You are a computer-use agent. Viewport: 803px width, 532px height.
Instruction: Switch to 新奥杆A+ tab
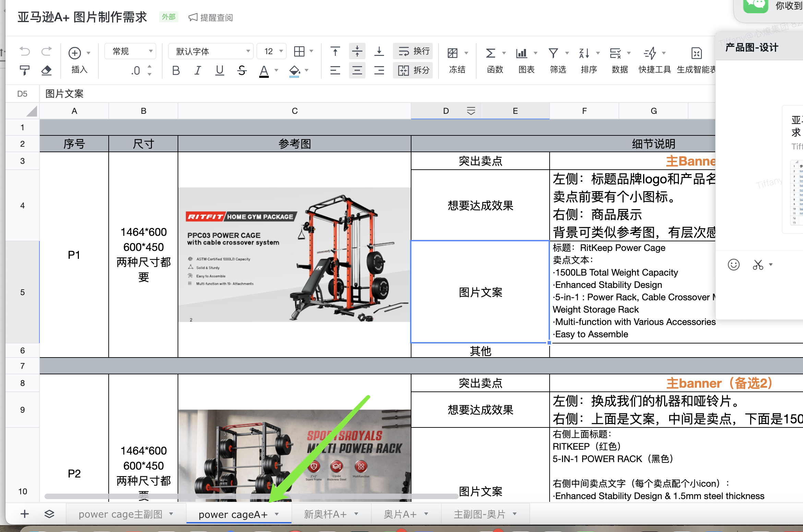click(331, 514)
